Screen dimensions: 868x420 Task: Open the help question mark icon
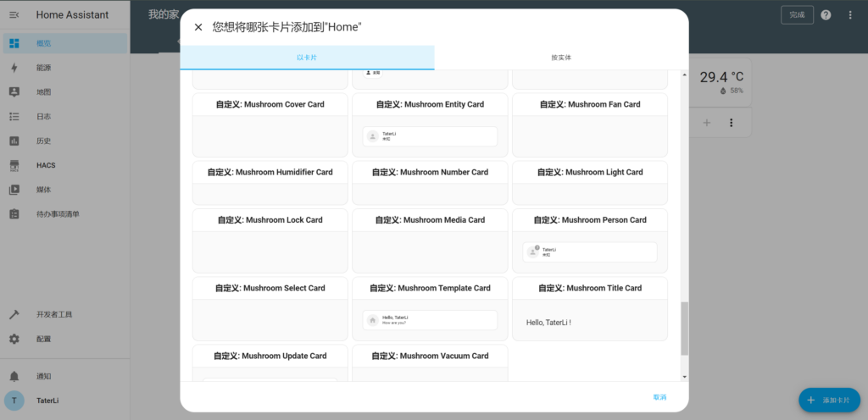pyautogui.click(x=826, y=15)
